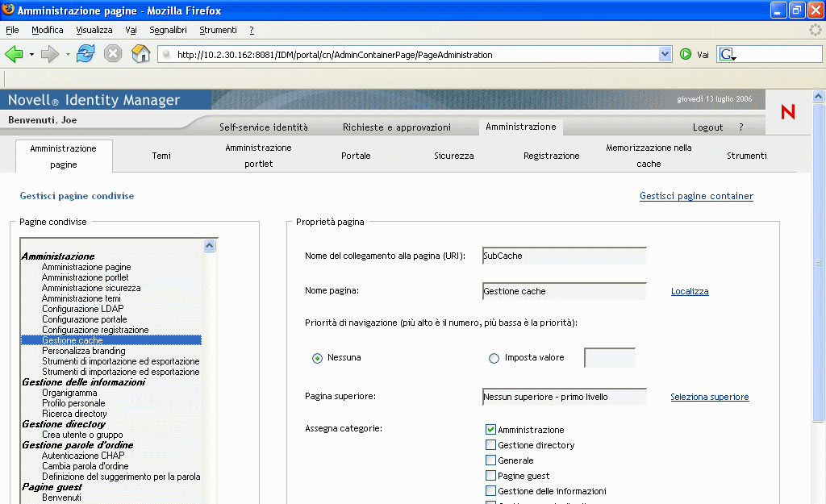Switch to the Richieste e approvazioni tab
Screen dimensions: 826x504
397,127
